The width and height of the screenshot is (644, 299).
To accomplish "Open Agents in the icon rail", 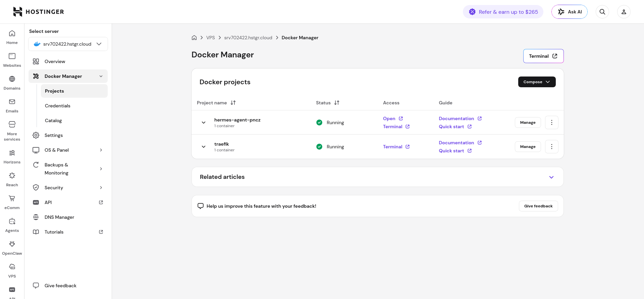I will [12, 225].
